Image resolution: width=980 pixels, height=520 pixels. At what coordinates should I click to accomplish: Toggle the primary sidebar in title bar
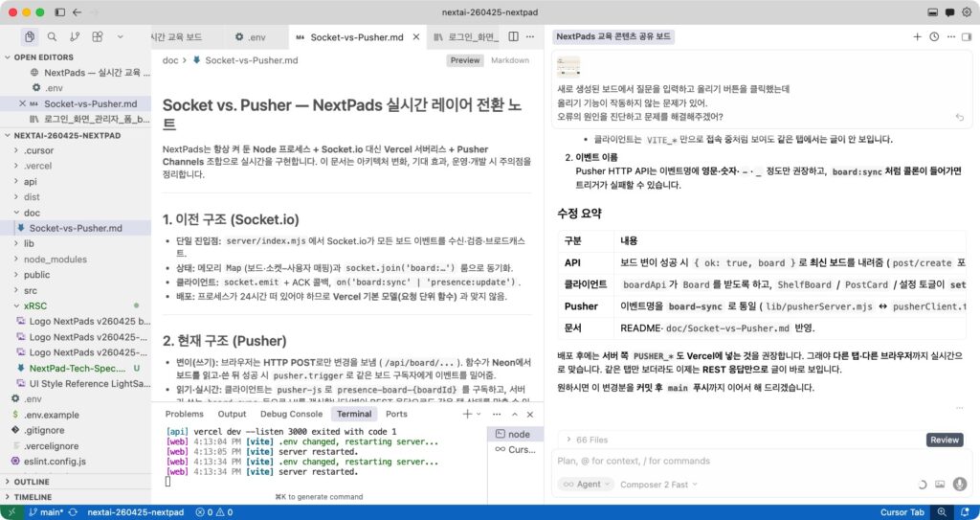pos(60,11)
